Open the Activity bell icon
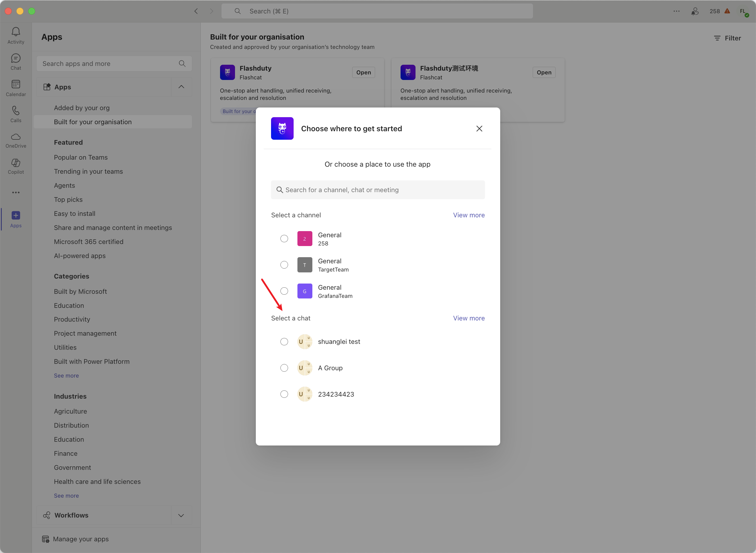756x553 pixels. 16,32
